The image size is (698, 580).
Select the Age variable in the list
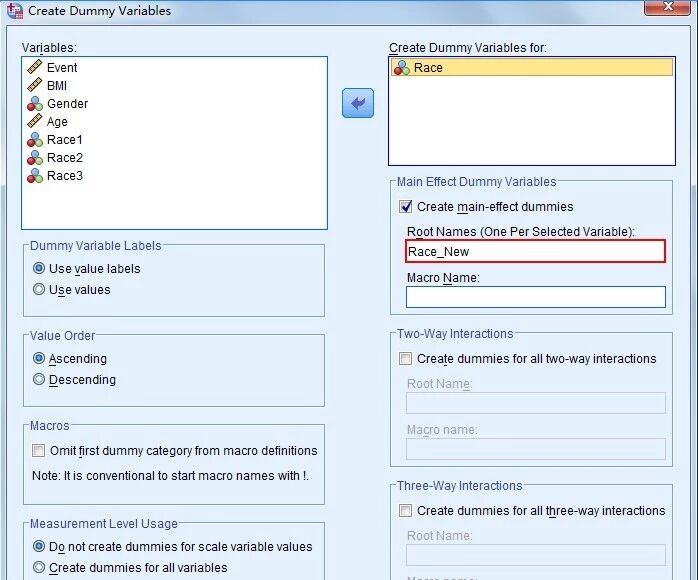pyautogui.click(x=57, y=122)
